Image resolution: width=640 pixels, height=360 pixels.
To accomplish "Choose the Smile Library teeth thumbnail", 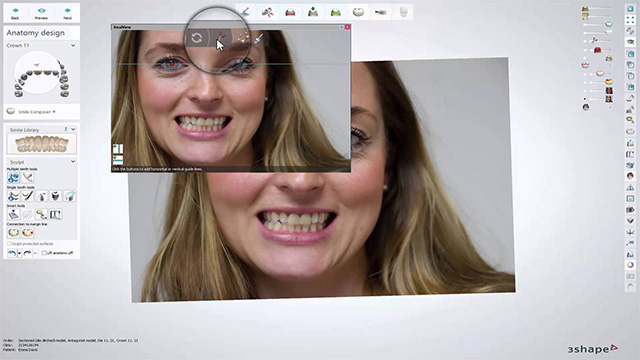I will tap(41, 144).
